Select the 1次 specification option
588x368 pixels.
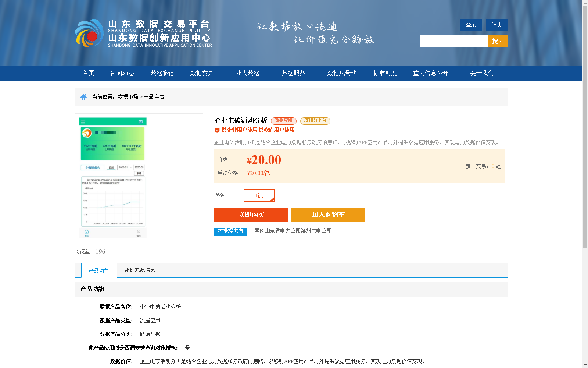(259, 195)
